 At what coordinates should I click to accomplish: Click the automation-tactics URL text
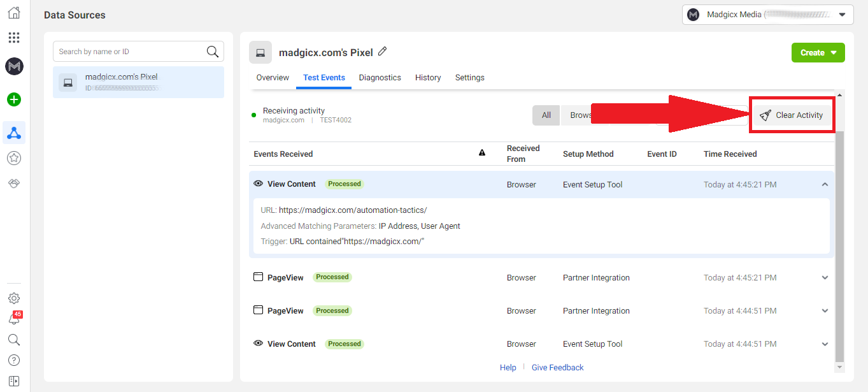point(353,210)
